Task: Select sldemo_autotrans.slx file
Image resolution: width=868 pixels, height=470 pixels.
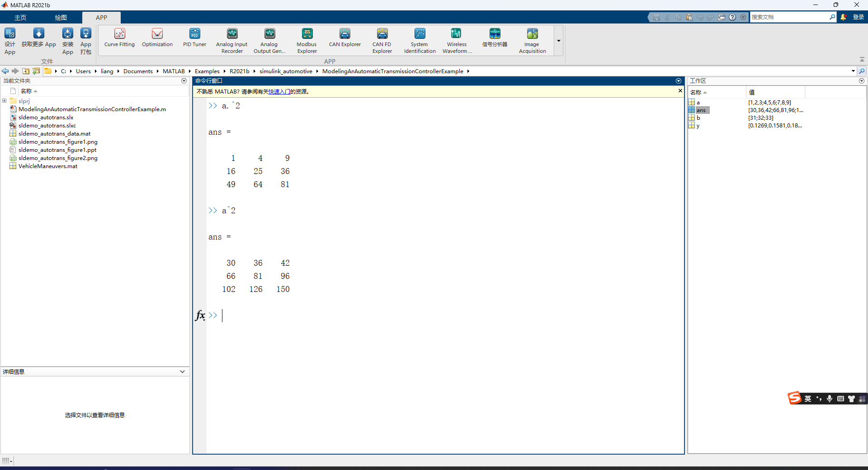Action: click(46, 117)
